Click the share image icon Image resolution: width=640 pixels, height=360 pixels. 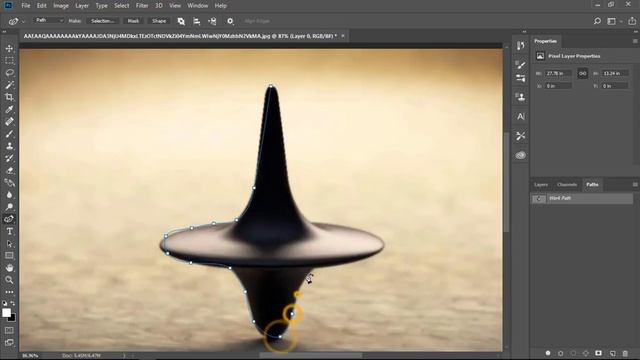pos(632,21)
